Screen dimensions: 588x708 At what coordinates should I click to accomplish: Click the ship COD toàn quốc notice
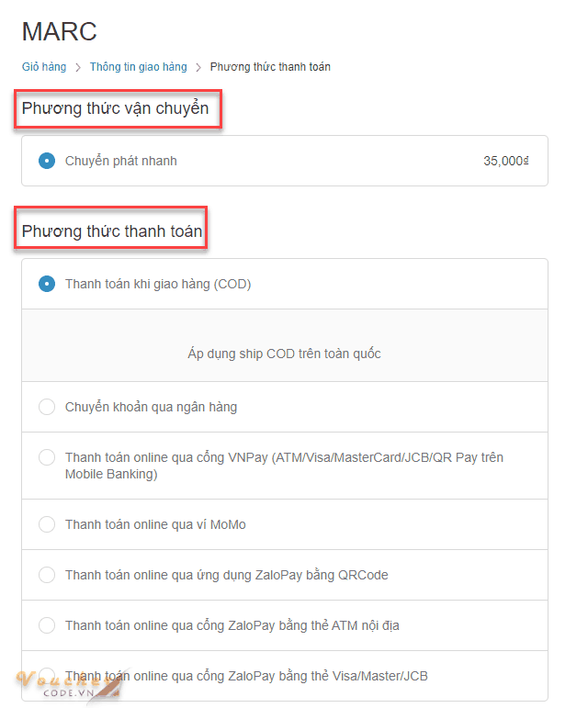click(x=284, y=354)
